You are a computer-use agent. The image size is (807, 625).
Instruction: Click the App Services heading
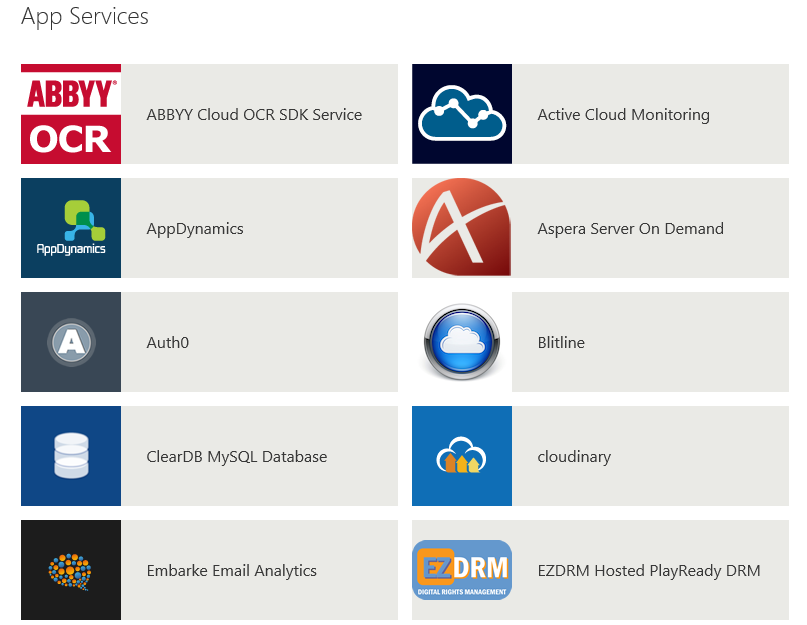[85, 16]
